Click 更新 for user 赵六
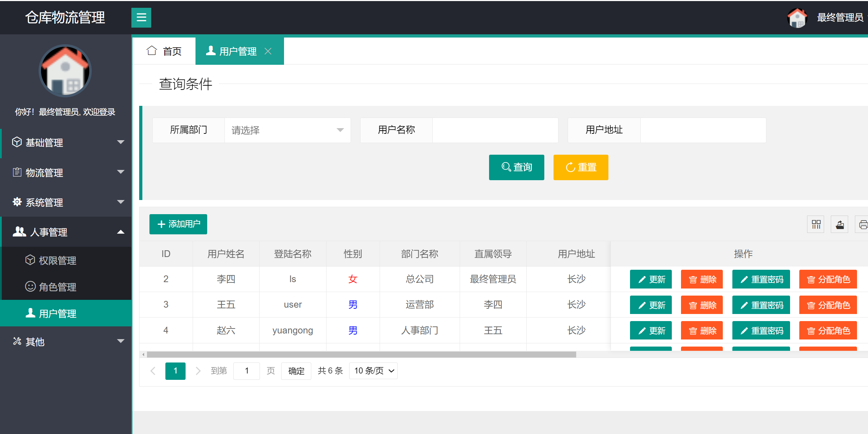868x434 pixels. [651, 330]
